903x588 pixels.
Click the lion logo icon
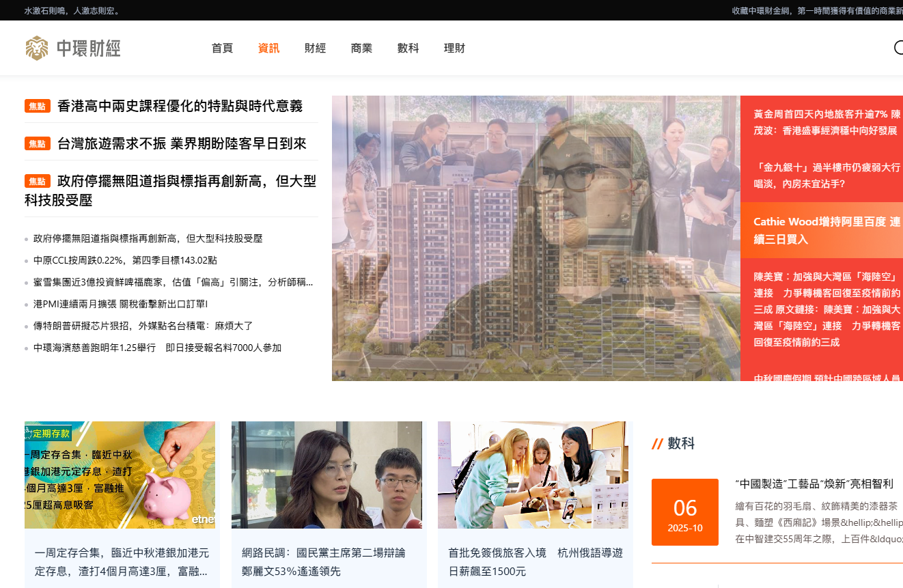[37, 48]
